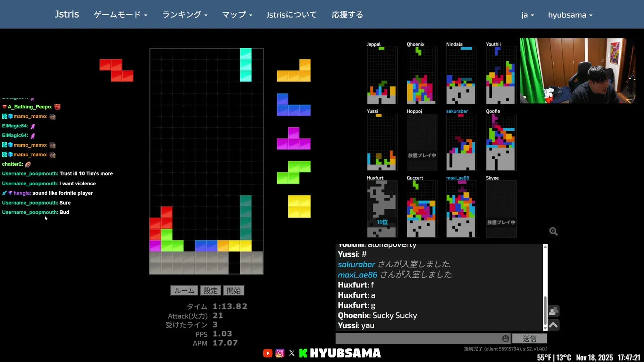Screen dimensions: 644x362
Task: Click hangia's 'sound like fortnite player' message
Action: (62, 193)
